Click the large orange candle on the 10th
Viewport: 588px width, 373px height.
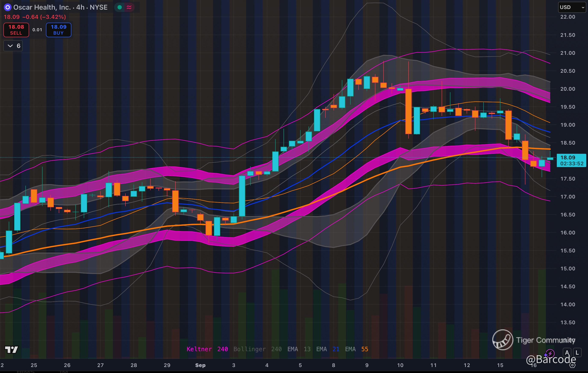pyautogui.click(x=408, y=111)
